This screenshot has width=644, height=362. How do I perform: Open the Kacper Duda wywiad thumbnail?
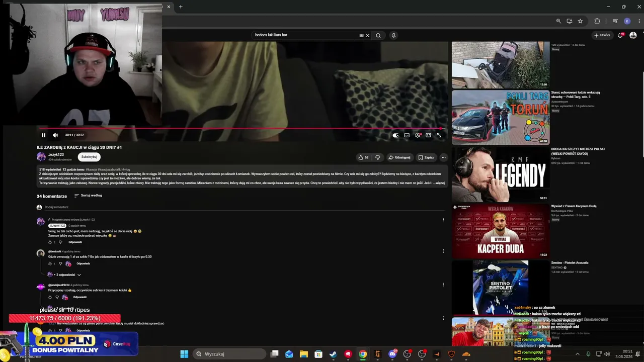click(501, 231)
